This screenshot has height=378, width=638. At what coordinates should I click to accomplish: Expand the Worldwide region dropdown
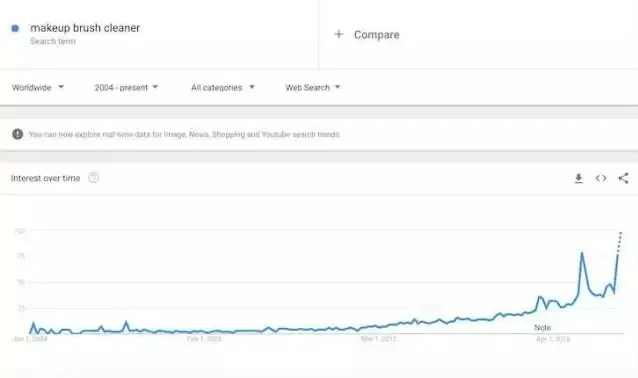38,87
